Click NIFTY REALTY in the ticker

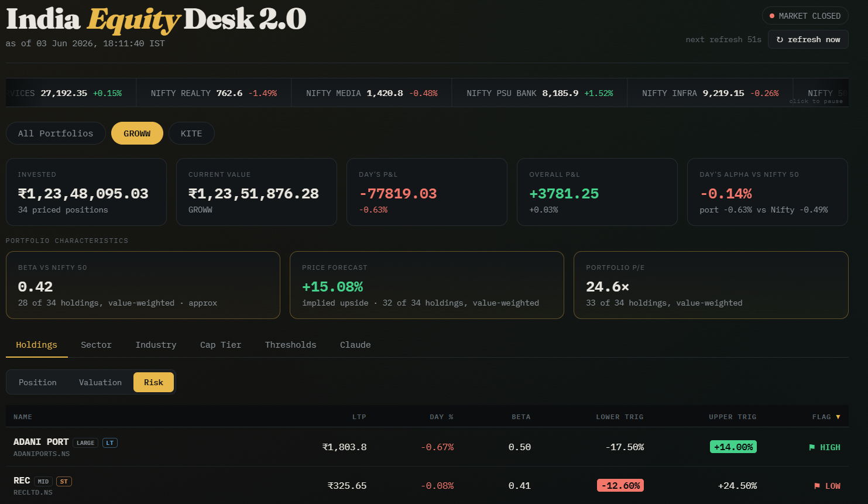(214, 93)
